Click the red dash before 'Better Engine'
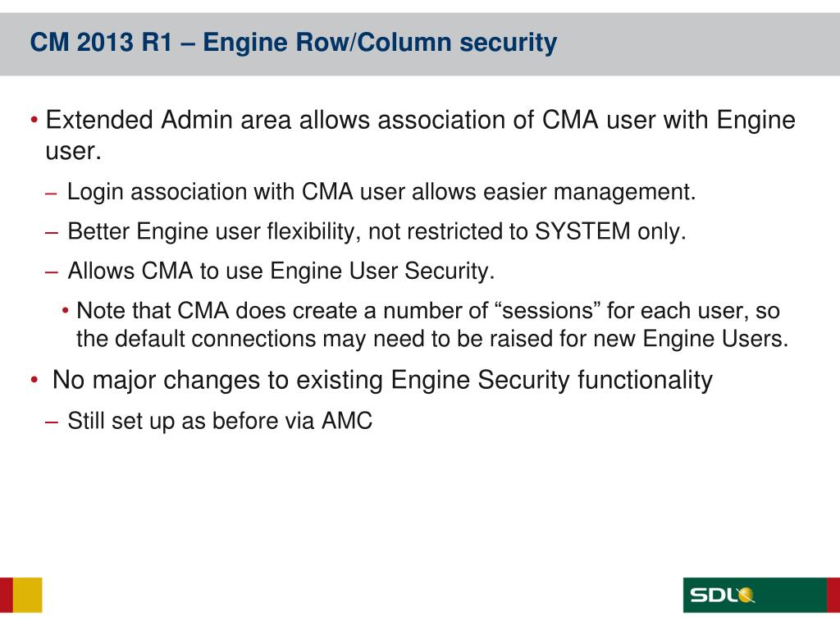840x630 pixels. 52,232
